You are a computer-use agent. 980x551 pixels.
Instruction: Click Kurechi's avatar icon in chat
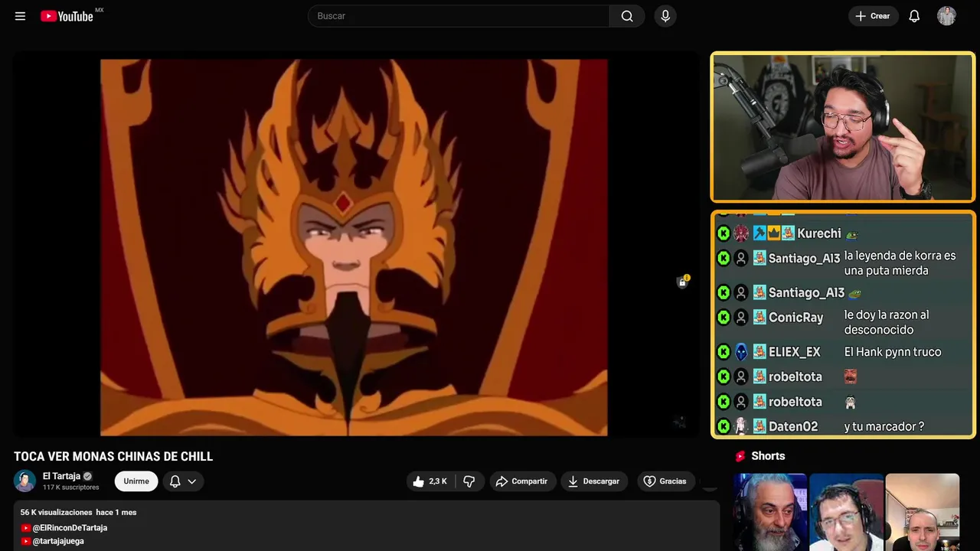[x=741, y=233]
